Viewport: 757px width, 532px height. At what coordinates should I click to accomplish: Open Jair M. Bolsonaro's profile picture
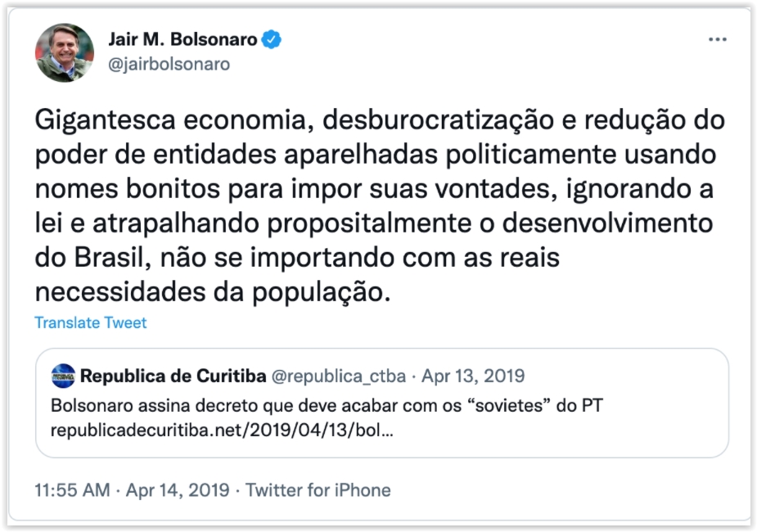point(64,52)
